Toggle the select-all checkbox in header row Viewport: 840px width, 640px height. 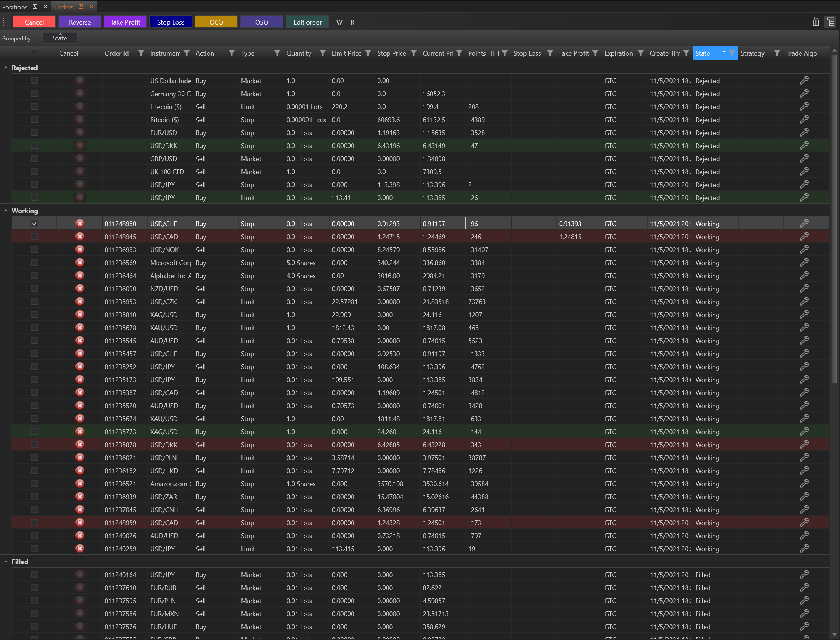[x=34, y=53]
